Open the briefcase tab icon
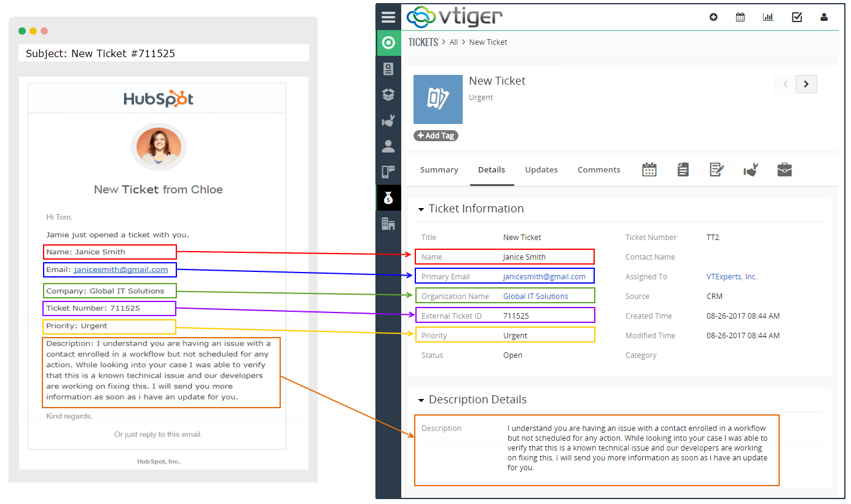The width and height of the screenshot is (851, 504). click(x=785, y=169)
